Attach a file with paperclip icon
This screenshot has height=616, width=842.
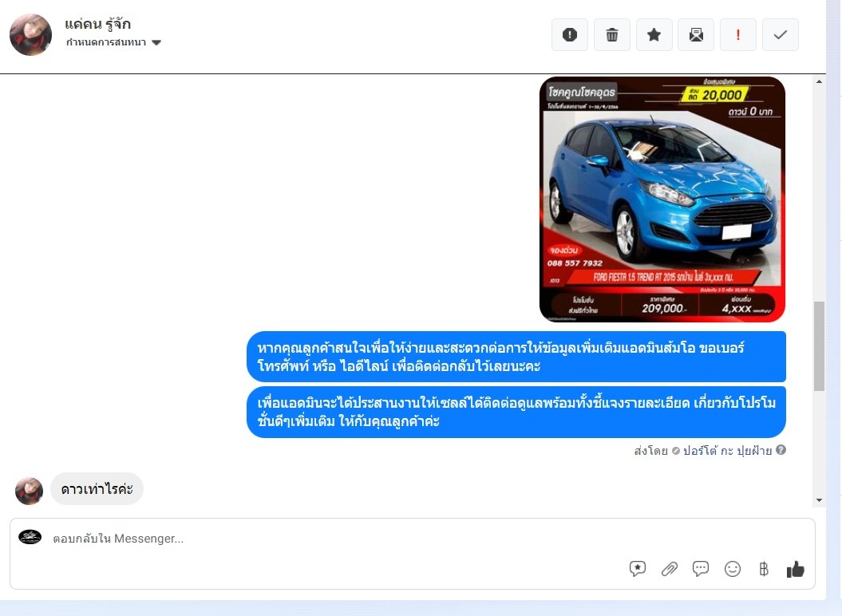click(669, 569)
